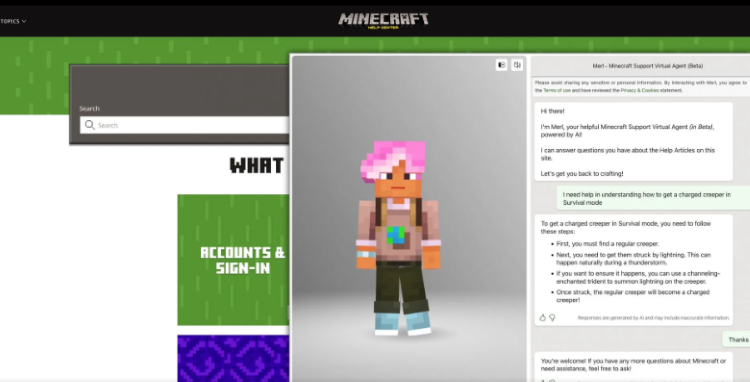This screenshot has height=382, width=750.
Task: Give thumbs down to charged creeper answer
Action: click(x=552, y=317)
